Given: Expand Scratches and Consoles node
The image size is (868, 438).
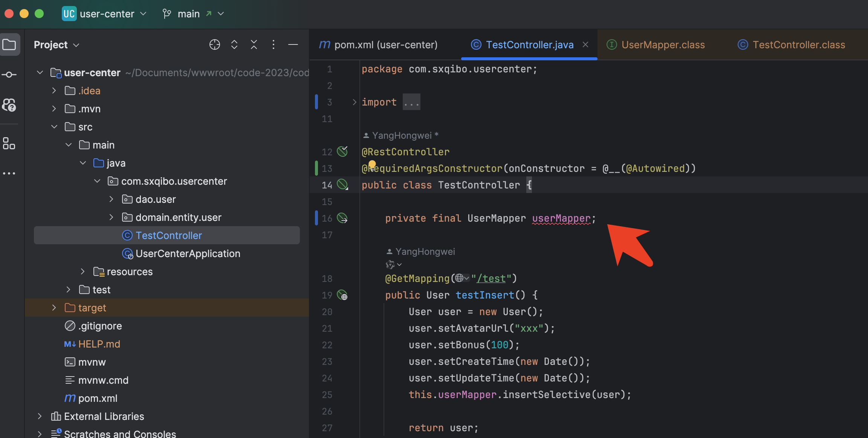Looking at the screenshot, I should pyautogui.click(x=40, y=434).
